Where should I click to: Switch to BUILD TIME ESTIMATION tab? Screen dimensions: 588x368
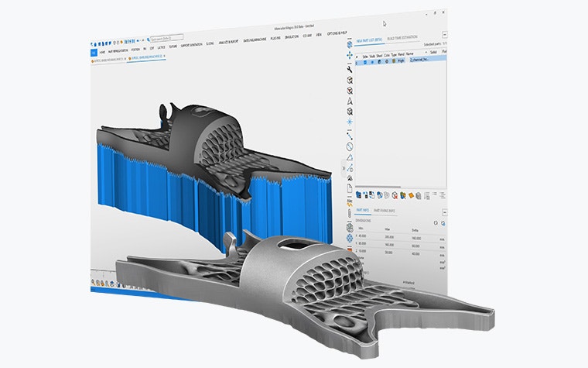coord(402,38)
